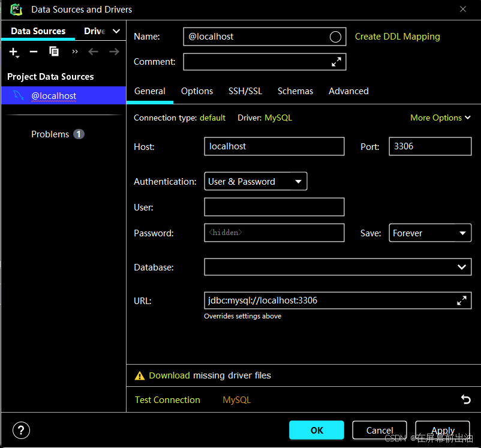This screenshot has width=481, height=448.
Task: Click Test Connection link
Action: 167,400
